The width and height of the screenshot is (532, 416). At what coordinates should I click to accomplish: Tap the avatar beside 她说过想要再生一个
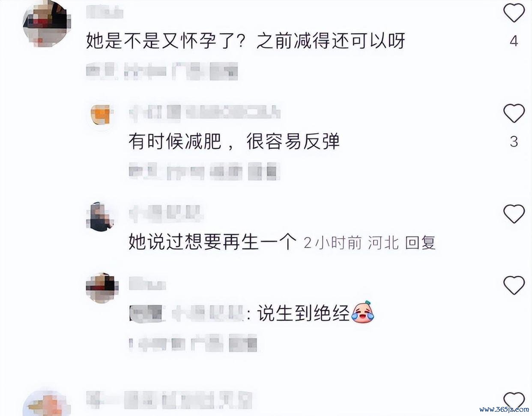(101, 217)
